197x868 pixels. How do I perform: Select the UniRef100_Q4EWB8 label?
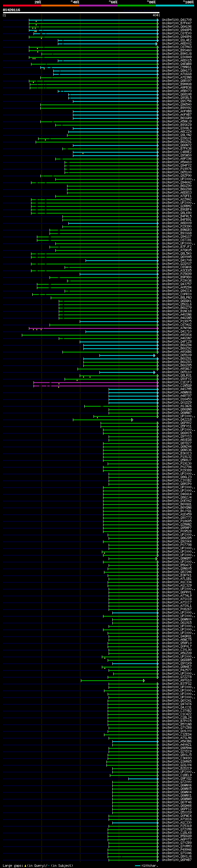coord(176,64)
